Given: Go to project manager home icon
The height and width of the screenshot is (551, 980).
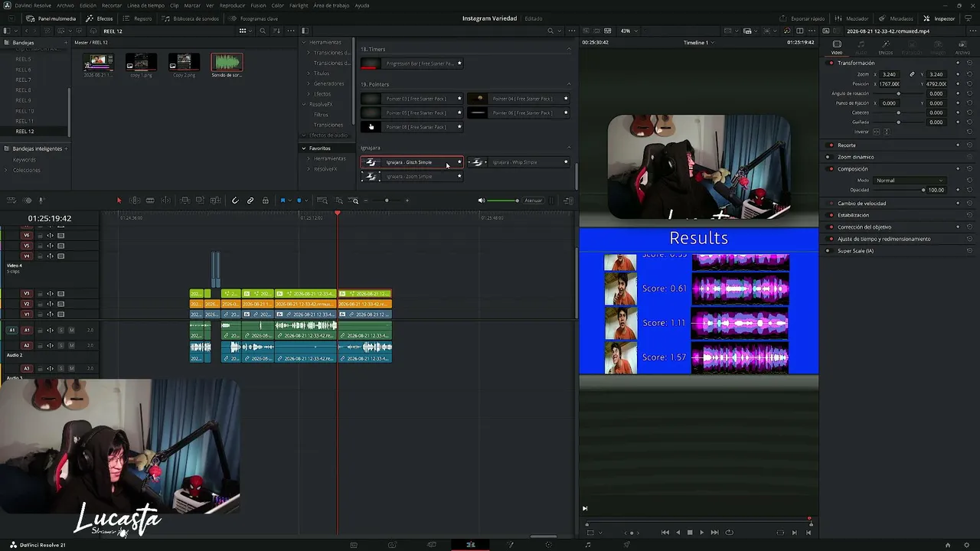Looking at the screenshot, I should tap(948, 545).
